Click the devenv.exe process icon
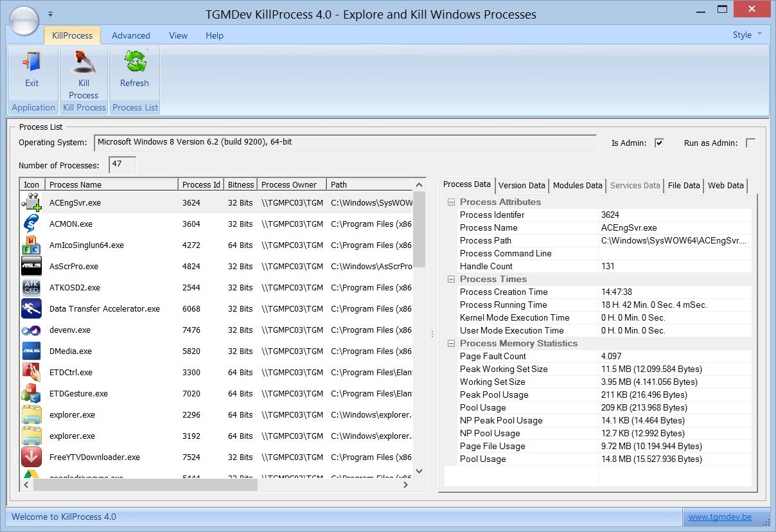Viewport: 776px width, 532px height. [30, 330]
